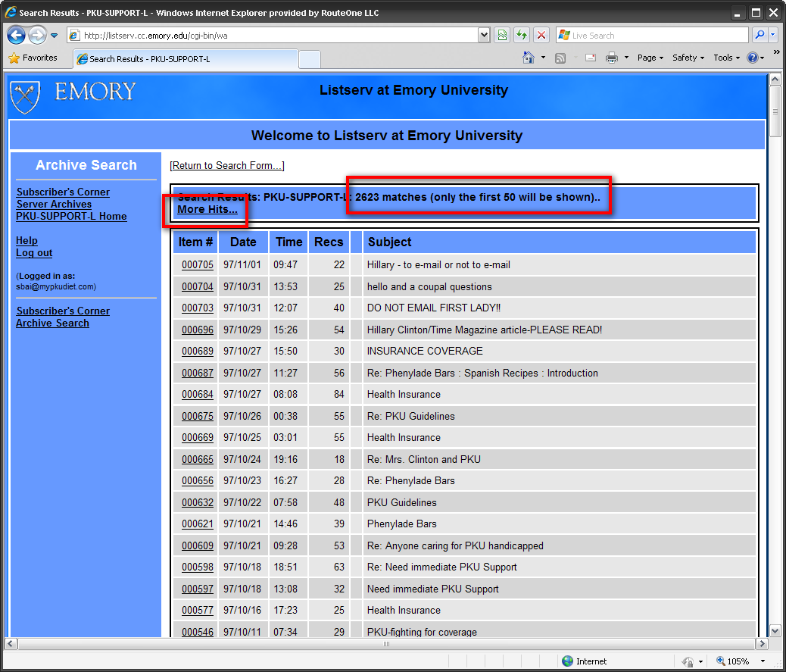Select the Search Results - PKU-SUPPORT-L tab
786x672 pixels.
[x=186, y=59]
